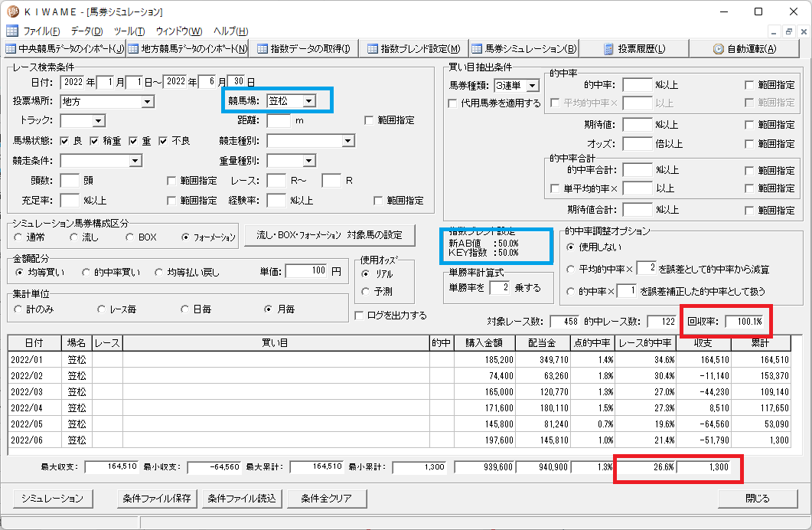Click 流し・BOX・フォーメーション 対象馬の設定 button
Image resolution: width=812 pixels, height=530 pixels.
[x=329, y=235]
